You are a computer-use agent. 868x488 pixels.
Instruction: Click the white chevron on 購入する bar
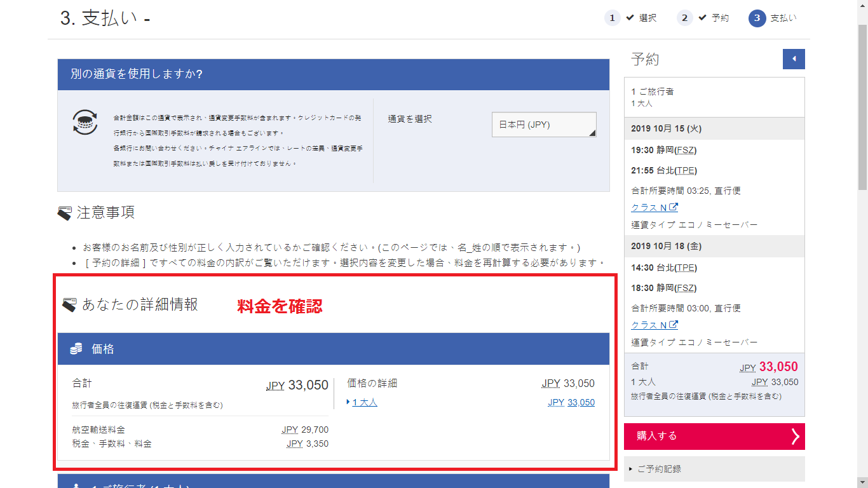coord(795,437)
